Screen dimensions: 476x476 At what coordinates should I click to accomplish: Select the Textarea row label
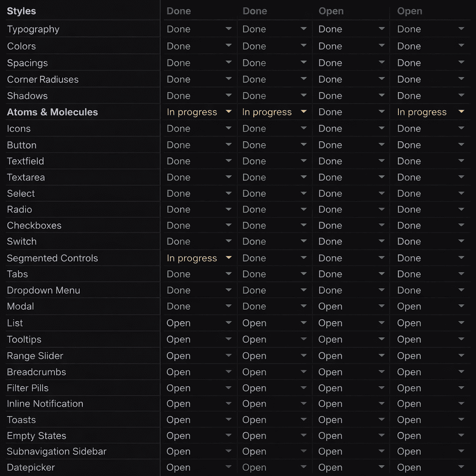coord(26,177)
